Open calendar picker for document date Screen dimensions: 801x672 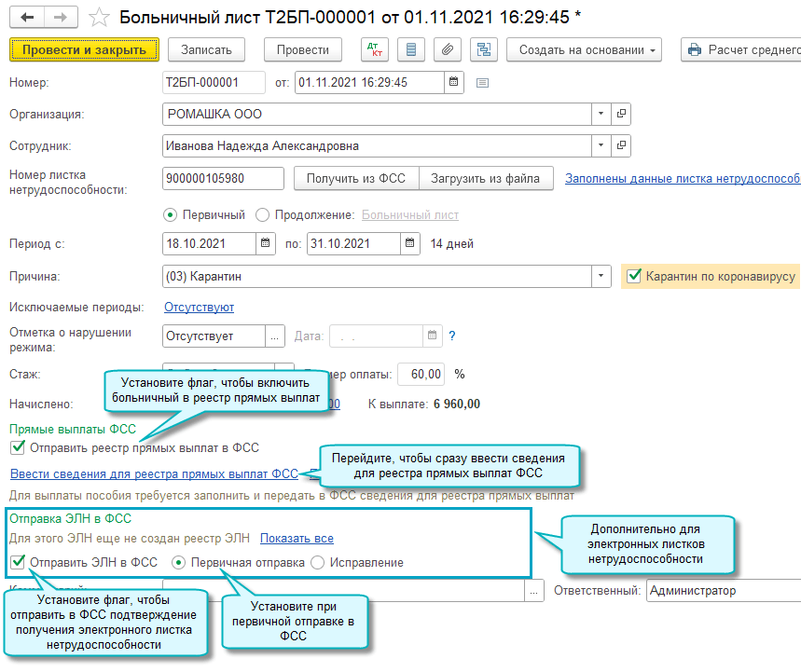(x=453, y=82)
